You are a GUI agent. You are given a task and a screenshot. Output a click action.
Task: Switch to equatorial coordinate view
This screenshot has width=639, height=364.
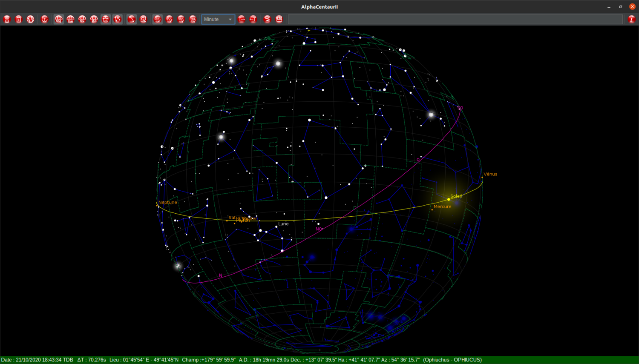pyautogui.click(x=58, y=19)
